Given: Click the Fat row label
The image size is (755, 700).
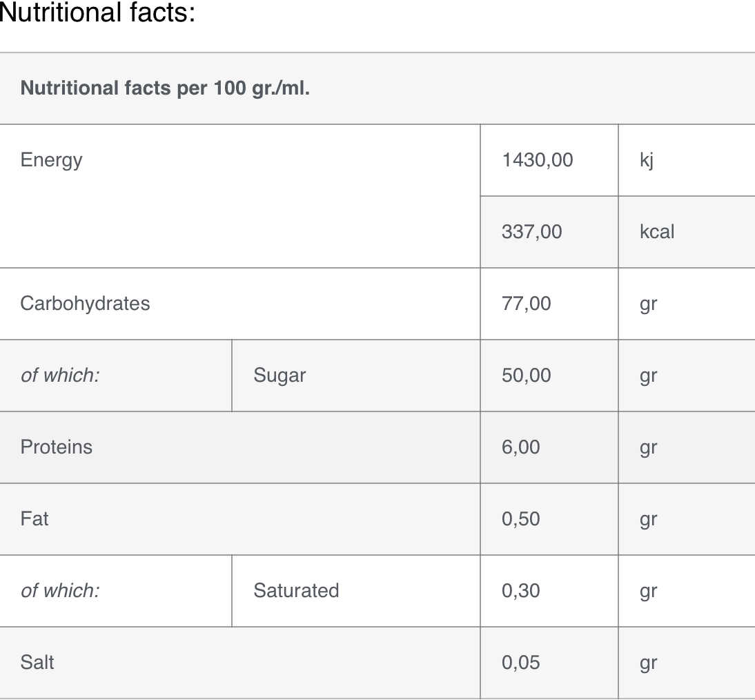Looking at the screenshot, I should (35, 519).
